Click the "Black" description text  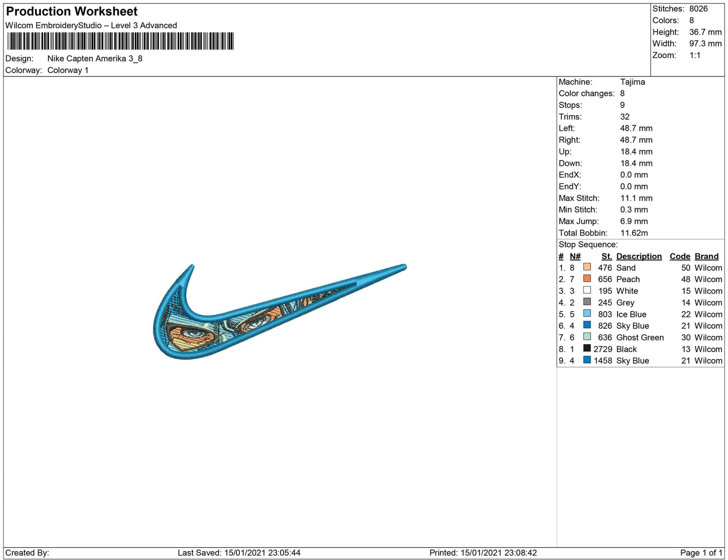[626, 349]
